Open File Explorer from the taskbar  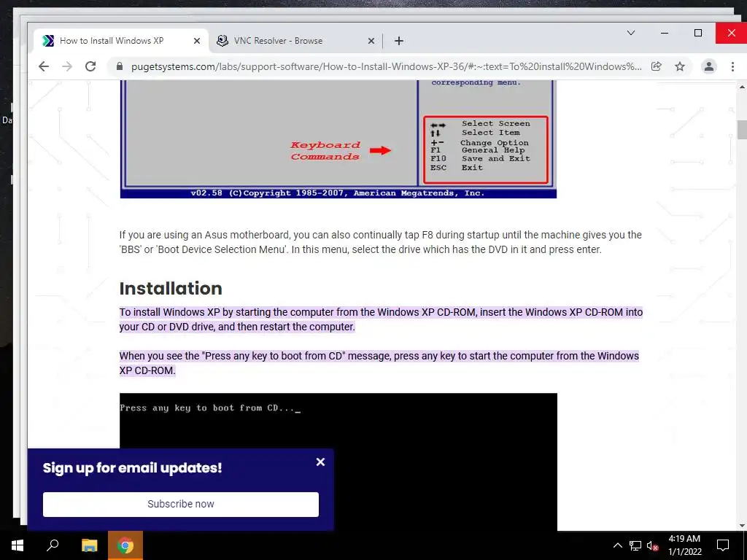(x=89, y=545)
